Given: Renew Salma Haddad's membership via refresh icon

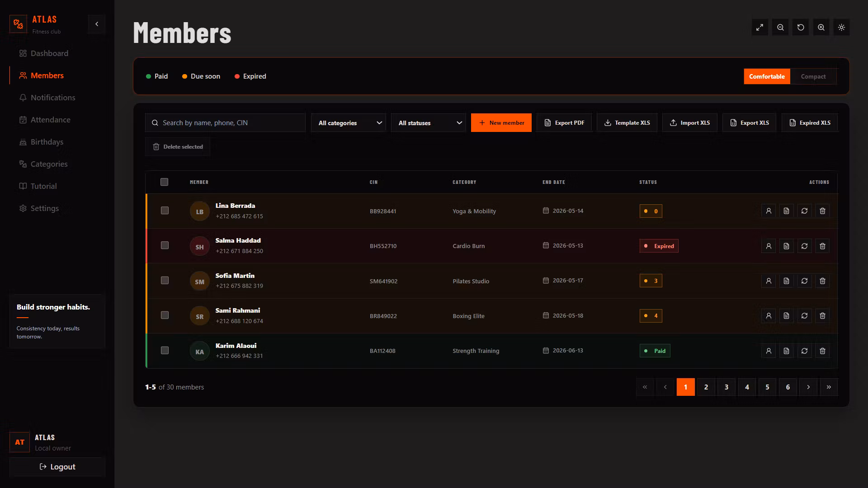Looking at the screenshot, I should coord(804,246).
